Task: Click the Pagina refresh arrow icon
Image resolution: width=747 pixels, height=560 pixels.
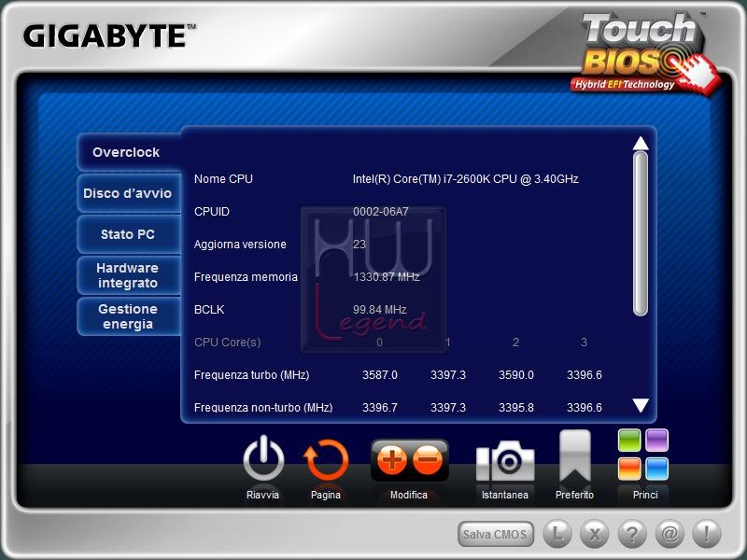Action: [326, 460]
